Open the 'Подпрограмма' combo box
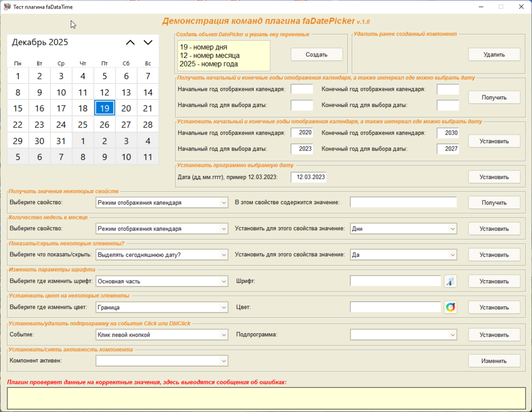This screenshot has width=532, height=412. tap(403, 335)
